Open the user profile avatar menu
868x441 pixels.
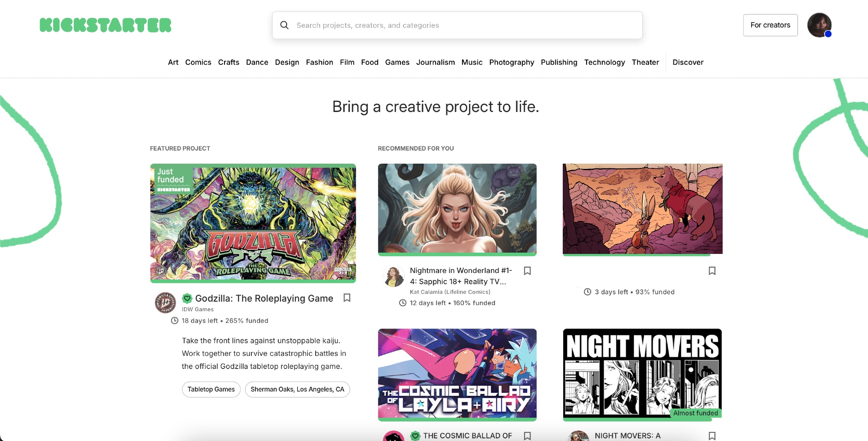click(819, 25)
